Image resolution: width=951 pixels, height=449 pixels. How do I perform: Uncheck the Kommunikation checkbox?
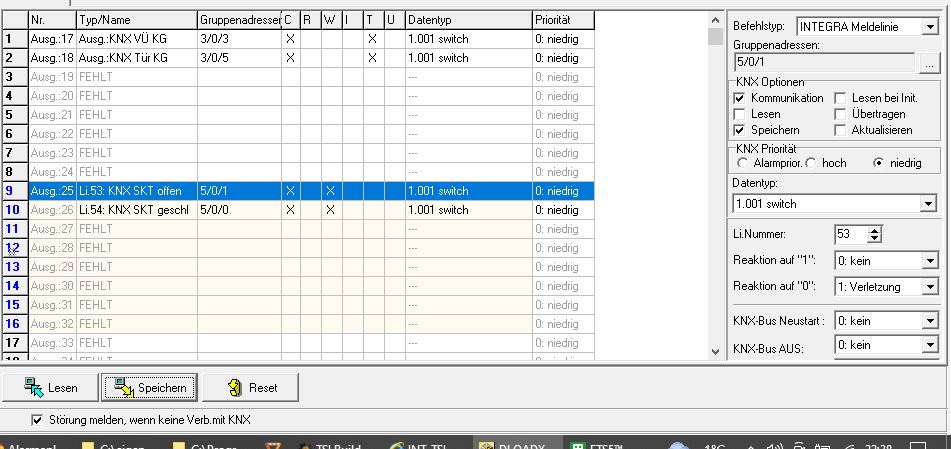(739, 98)
